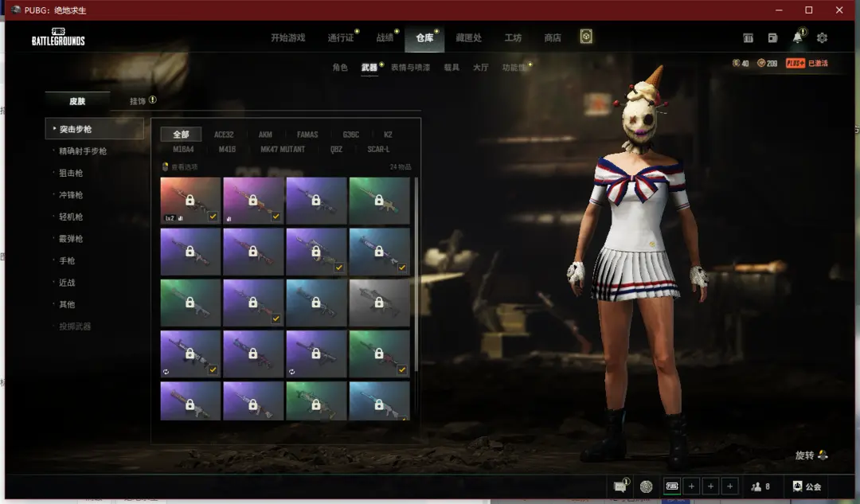Toggle checkmark on the blue skin in second row

[402, 268]
